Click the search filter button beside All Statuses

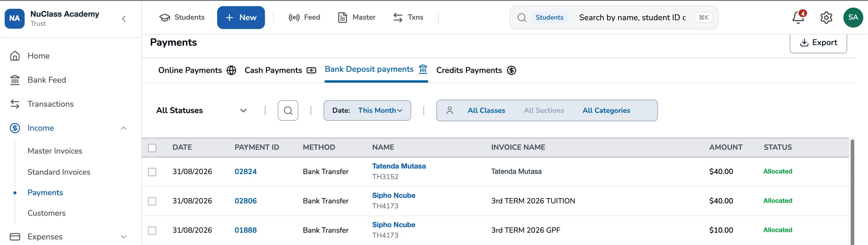[288, 110]
